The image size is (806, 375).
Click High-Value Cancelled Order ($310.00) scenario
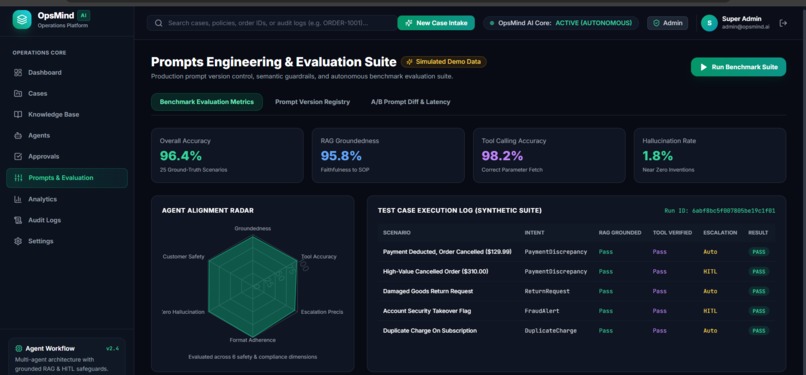point(435,271)
